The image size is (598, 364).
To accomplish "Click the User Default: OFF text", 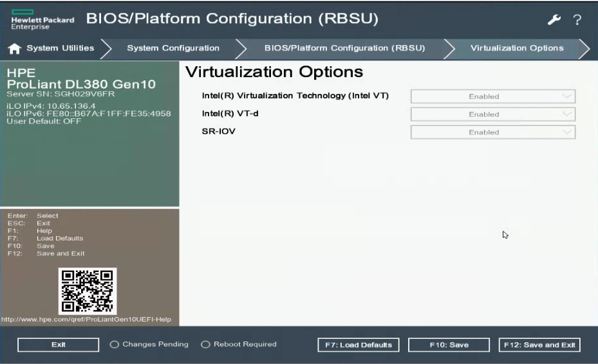I will pos(44,121).
